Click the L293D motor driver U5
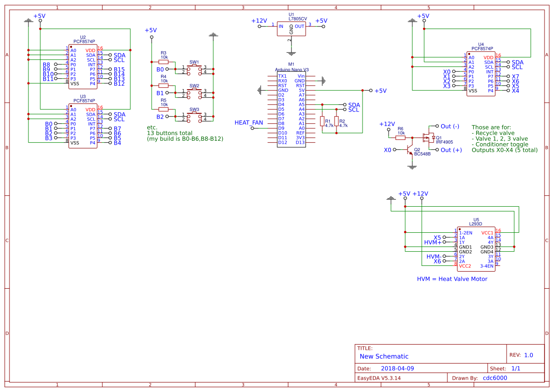The height and width of the screenshot is (392, 554). 476,249
